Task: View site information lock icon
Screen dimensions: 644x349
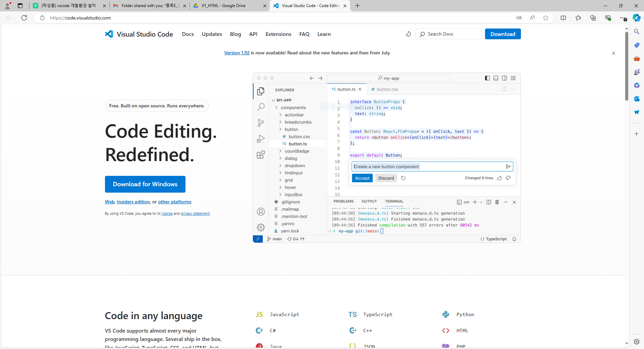Action: (x=42, y=18)
